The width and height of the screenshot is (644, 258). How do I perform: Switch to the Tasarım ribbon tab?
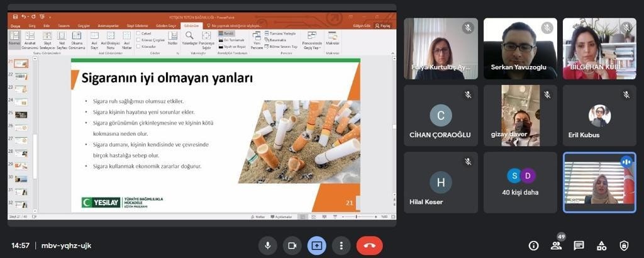click(64, 26)
